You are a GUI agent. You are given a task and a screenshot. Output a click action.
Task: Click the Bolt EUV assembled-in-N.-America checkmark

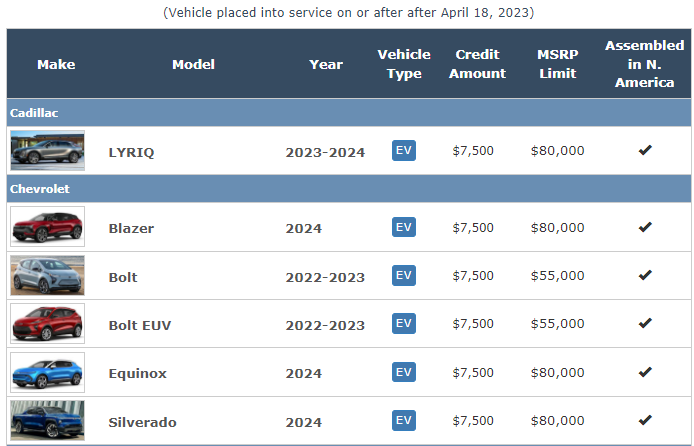click(x=645, y=323)
